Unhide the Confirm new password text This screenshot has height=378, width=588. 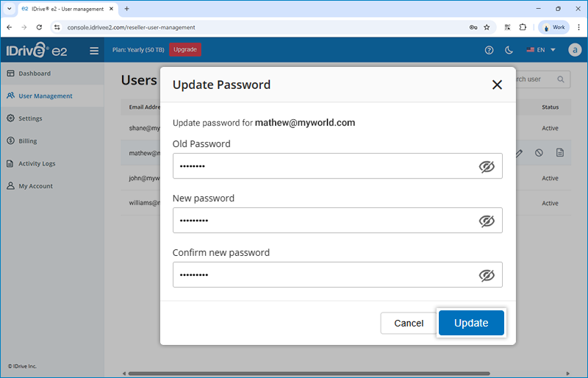pos(487,275)
